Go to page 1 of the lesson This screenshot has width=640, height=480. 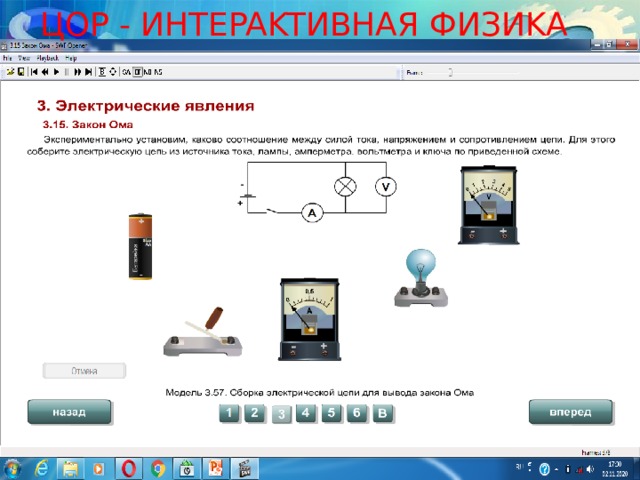[229, 413]
